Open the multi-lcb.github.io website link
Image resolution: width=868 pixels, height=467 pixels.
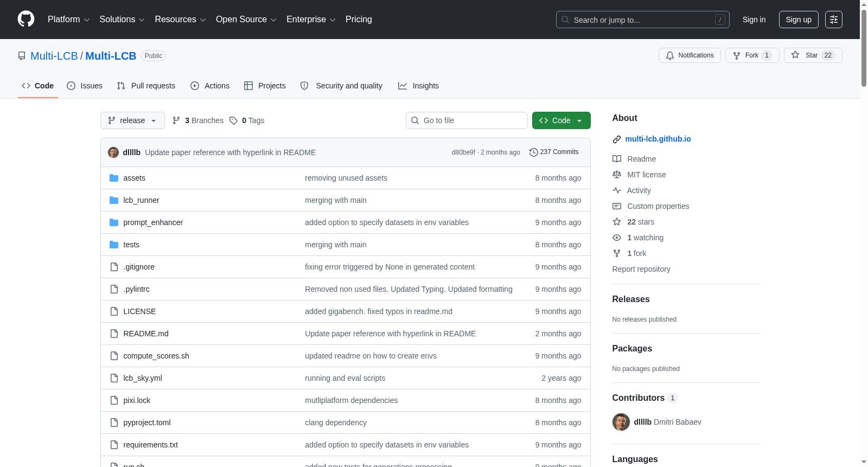[x=658, y=139]
